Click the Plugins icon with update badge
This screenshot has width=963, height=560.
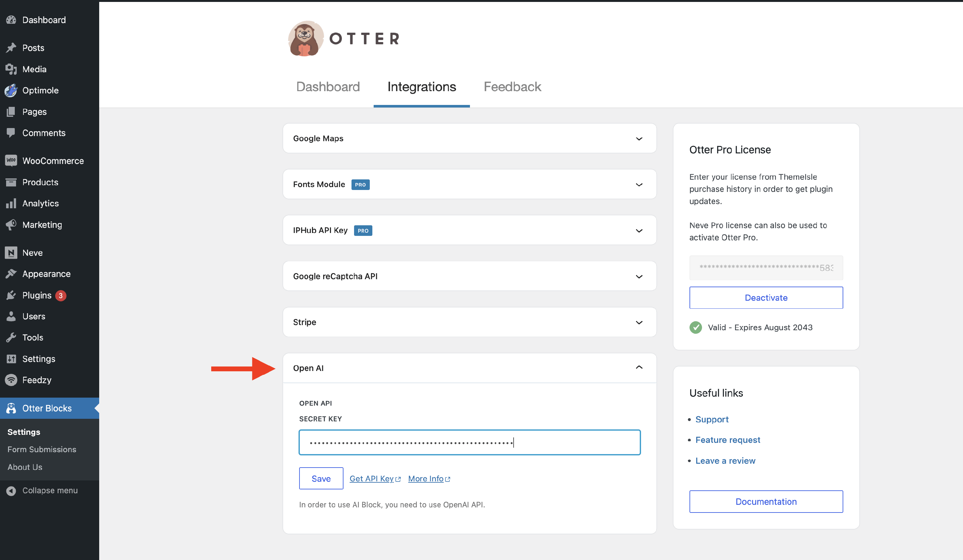(x=11, y=295)
